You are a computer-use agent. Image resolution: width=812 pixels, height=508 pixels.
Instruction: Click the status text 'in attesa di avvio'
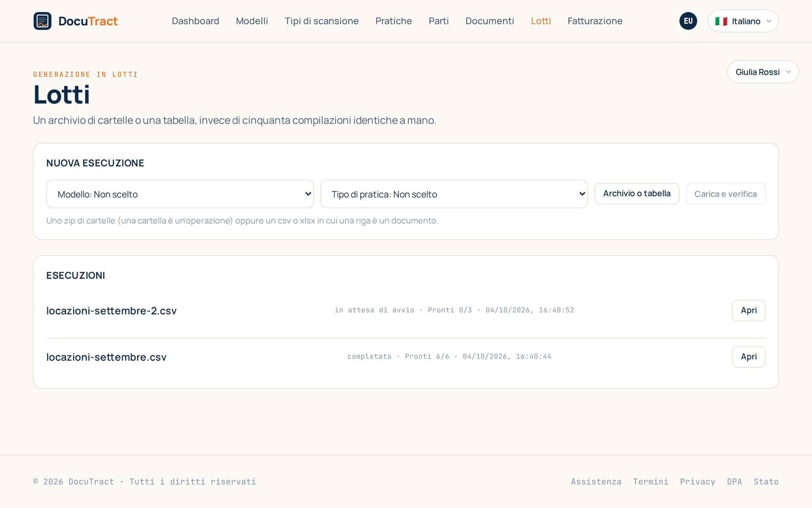pyautogui.click(x=375, y=310)
